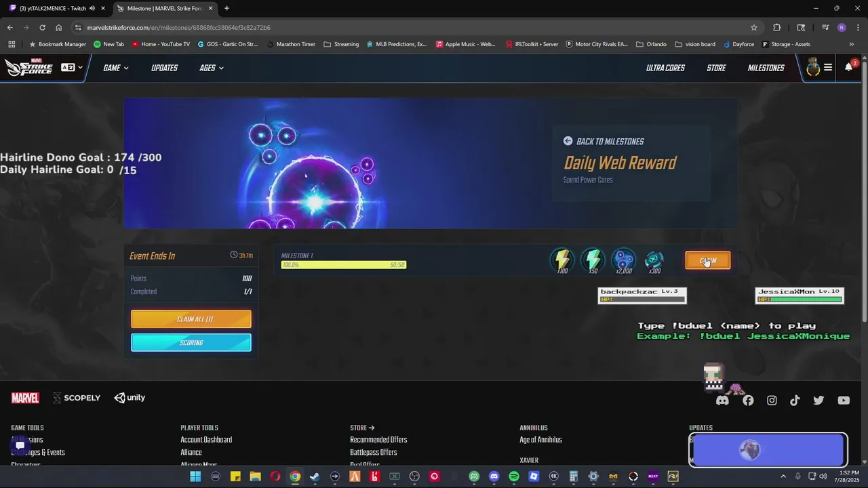Open the Account Dashboard footer link
The width and height of the screenshot is (868, 488).
[206, 440]
